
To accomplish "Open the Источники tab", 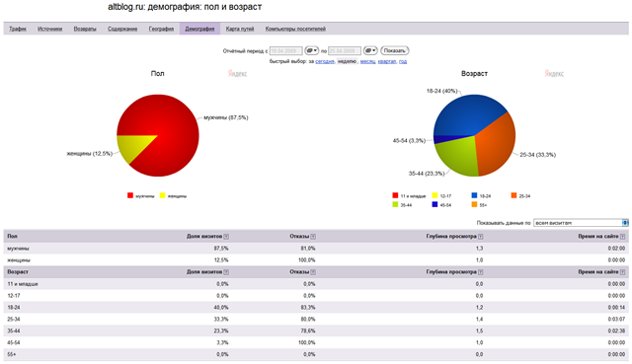I will 50,29.
